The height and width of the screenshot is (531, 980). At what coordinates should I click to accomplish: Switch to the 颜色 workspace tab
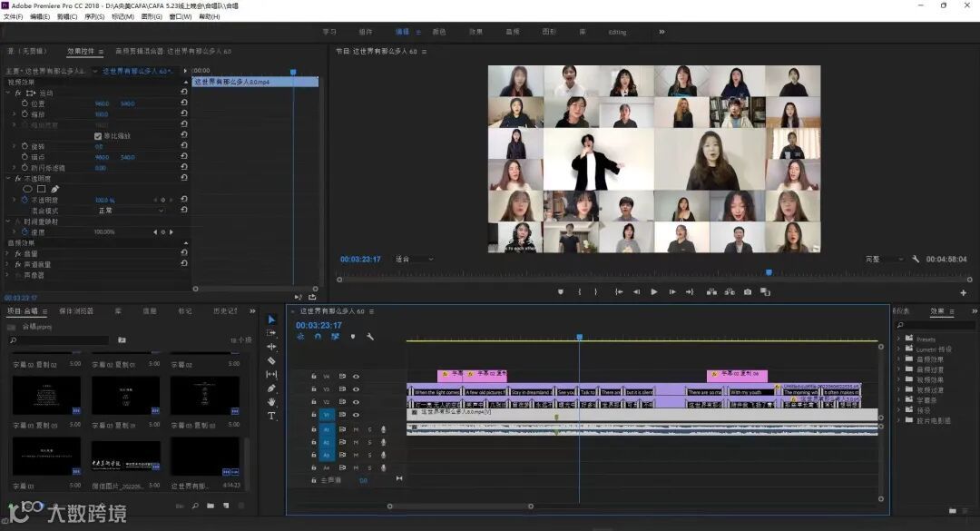point(439,32)
